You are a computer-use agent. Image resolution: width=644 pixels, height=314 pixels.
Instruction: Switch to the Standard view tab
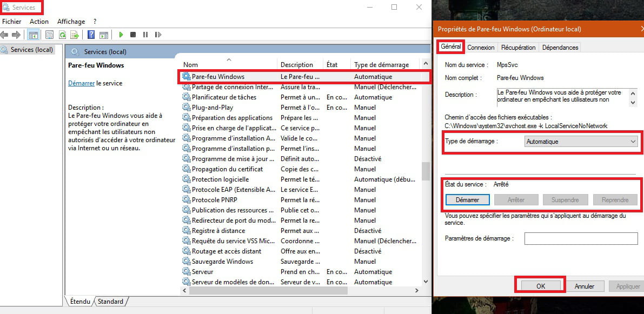click(110, 301)
